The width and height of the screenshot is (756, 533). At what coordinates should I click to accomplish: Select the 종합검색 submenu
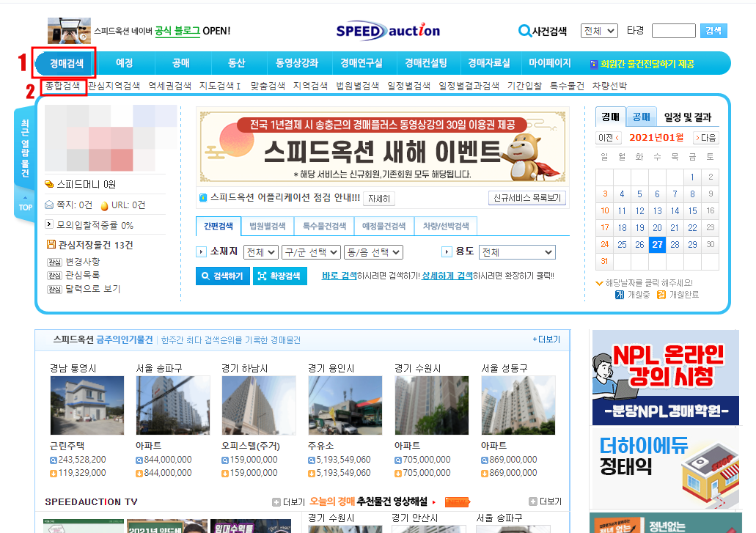pos(62,86)
